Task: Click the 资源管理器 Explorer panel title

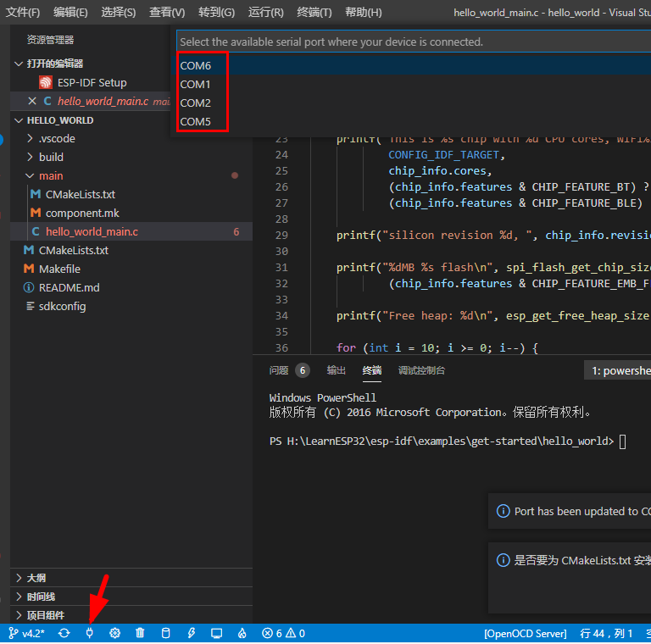Action: tap(50, 40)
